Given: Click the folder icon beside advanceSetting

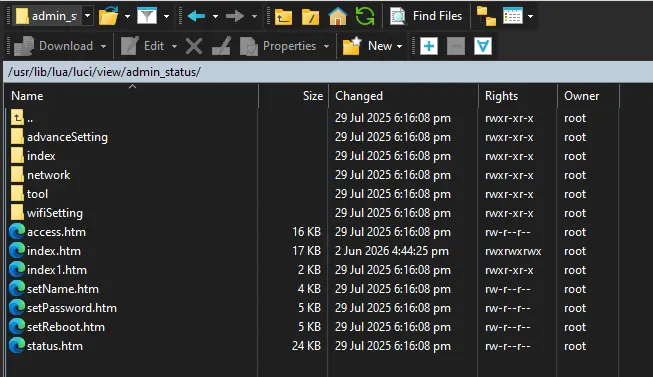Looking at the screenshot, I should click(x=17, y=137).
